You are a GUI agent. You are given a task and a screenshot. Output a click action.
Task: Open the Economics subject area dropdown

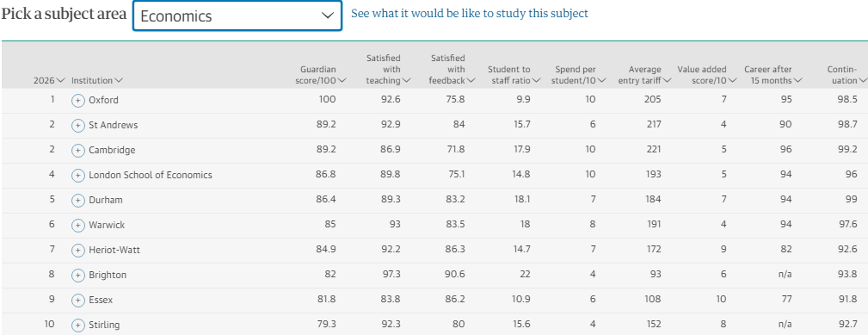237,16
